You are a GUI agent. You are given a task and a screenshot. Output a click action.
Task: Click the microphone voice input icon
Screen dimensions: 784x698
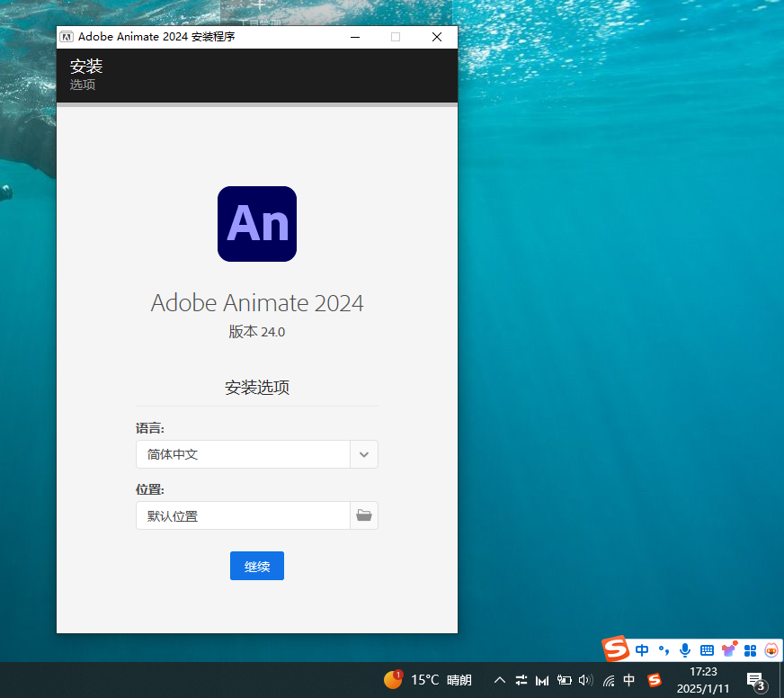click(685, 650)
